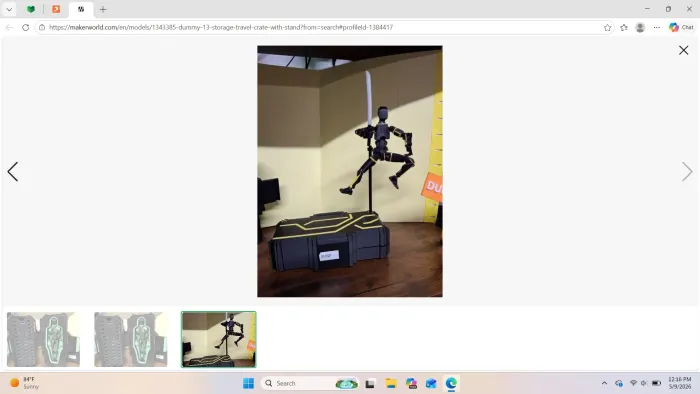Go to the previous image
The image size is (700, 394).
coord(12,172)
